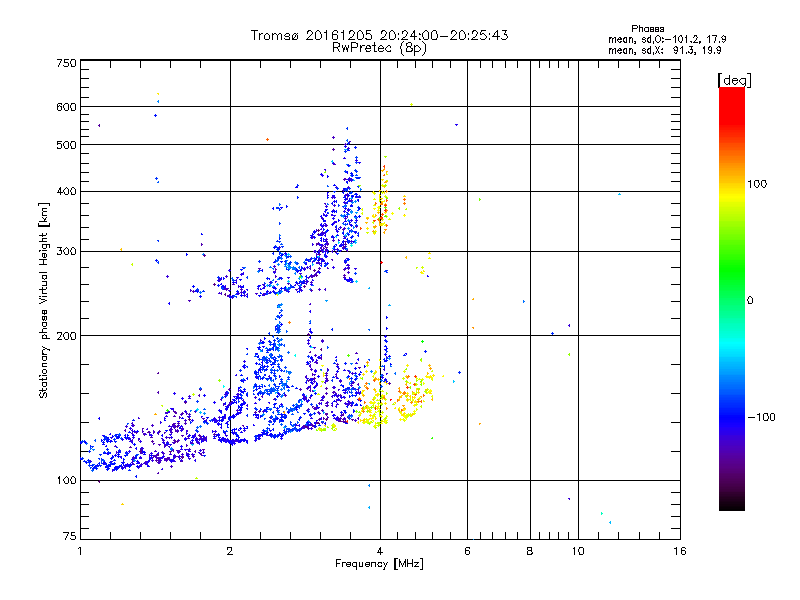Click the plot title 'Tromsø 20161205 20:24:00-20:25:43'
The image size is (800, 600).
pyautogui.click(x=379, y=35)
